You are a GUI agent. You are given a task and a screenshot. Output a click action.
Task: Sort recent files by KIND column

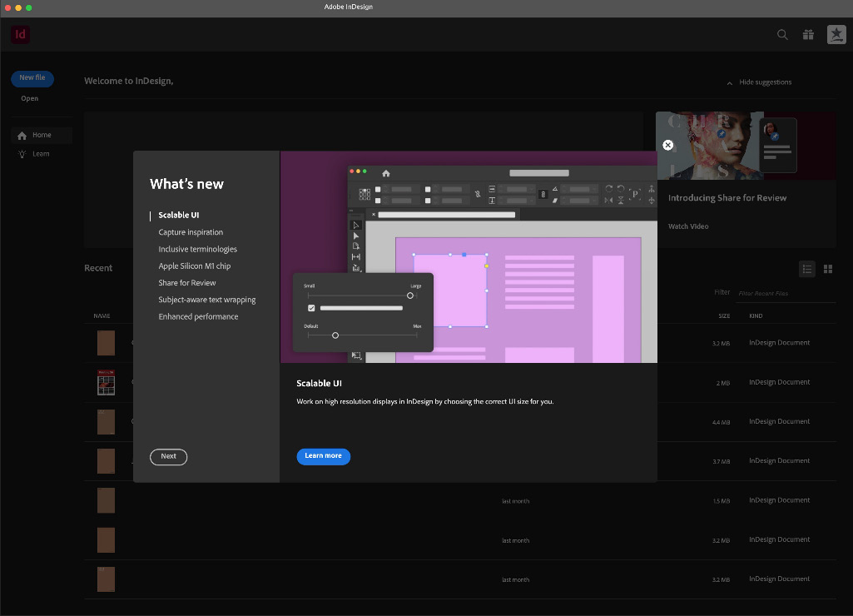(x=756, y=316)
